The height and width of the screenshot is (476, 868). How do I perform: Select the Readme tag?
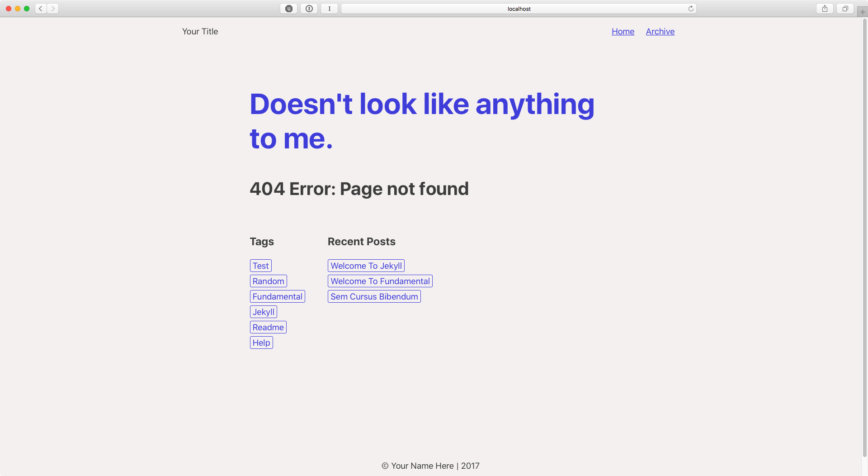tap(268, 327)
